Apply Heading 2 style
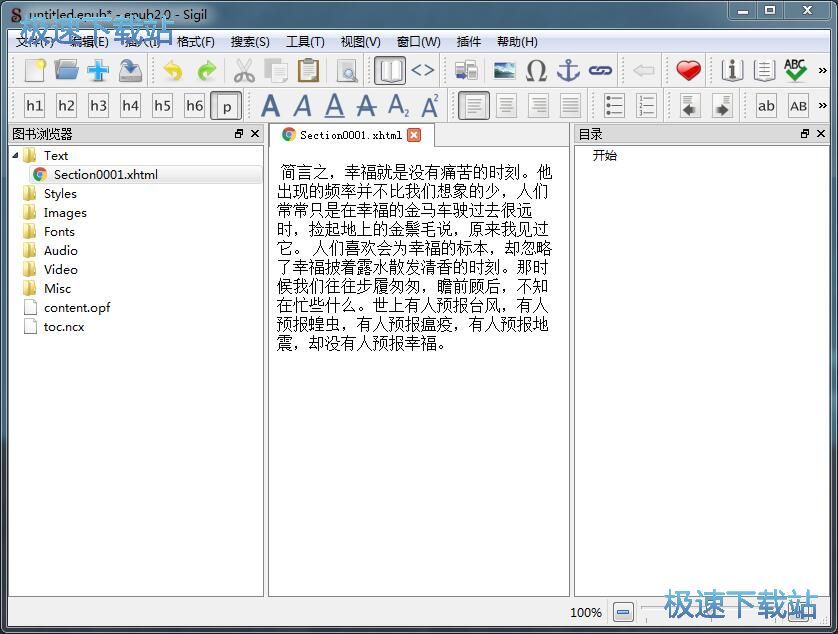Image resolution: width=838 pixels, height=634 pixels. point(66,106)
